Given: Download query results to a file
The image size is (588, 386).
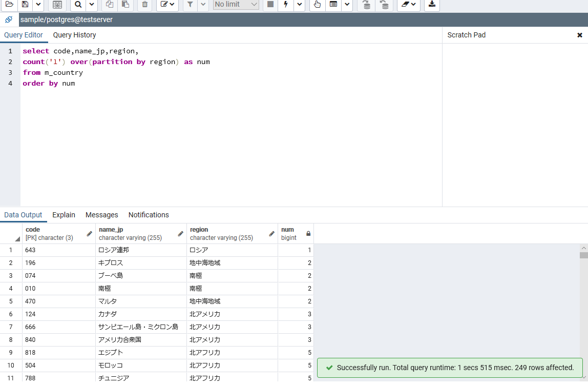Looking at the screenshot, I should click(432, 5).
